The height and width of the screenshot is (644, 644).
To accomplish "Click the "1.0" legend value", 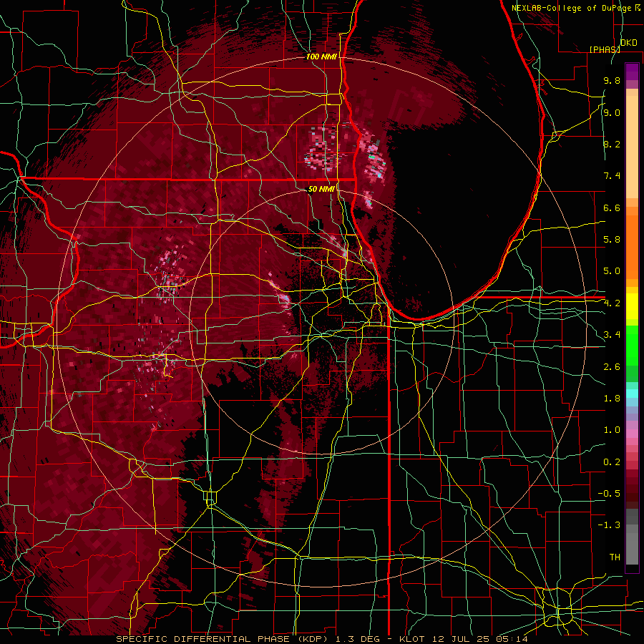I will 612,430.
